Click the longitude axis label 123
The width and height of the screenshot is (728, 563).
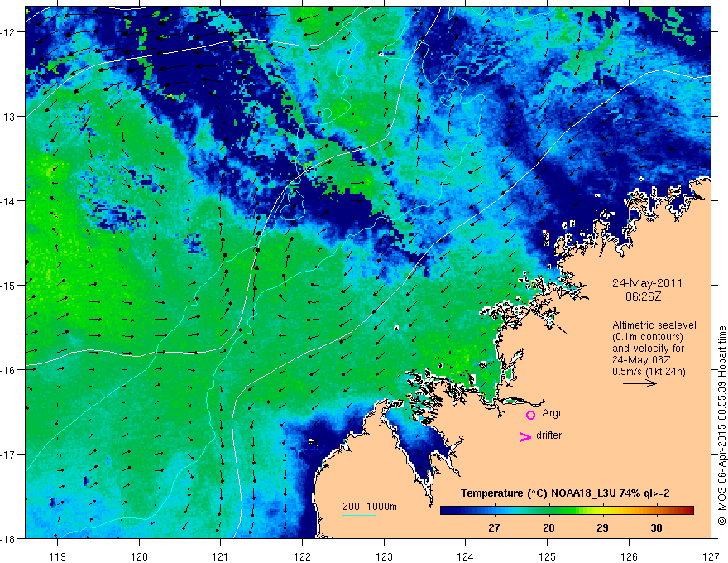384,556
